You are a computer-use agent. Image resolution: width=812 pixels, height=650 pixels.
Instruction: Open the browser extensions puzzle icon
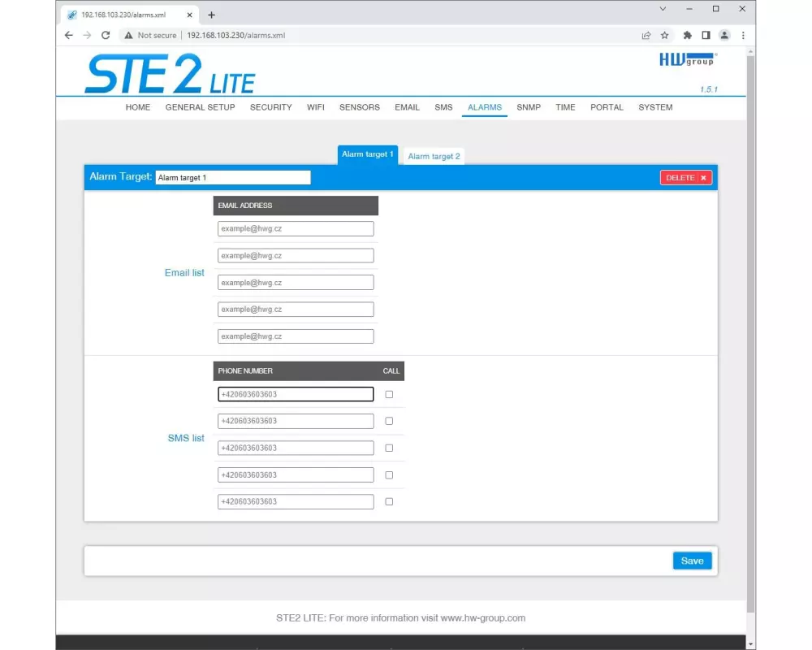pyautogui.click(x=688, y=35)
